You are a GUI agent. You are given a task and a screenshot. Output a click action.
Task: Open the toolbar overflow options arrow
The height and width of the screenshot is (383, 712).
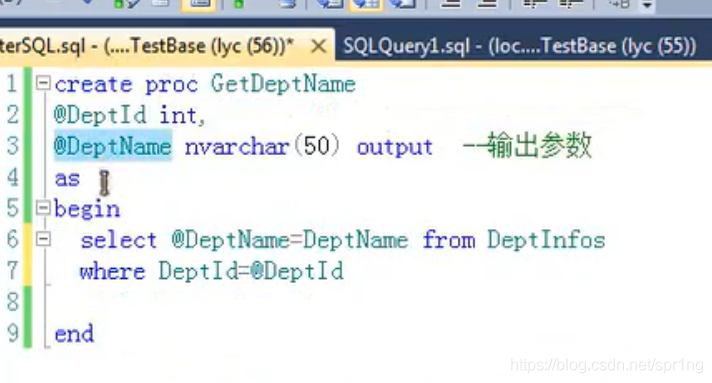tap(647, 5)
